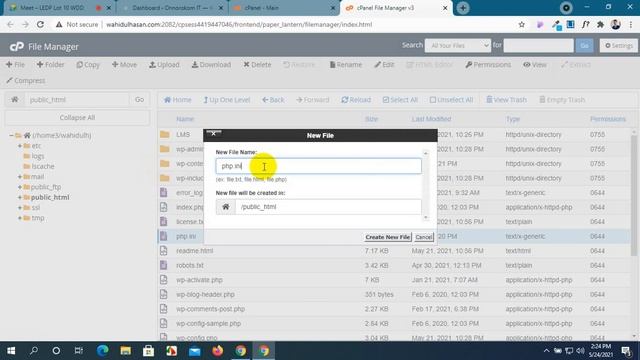Expand the public_ftp folder in the tree
This screenshot has width=640, height=360.
pos(20,187)
